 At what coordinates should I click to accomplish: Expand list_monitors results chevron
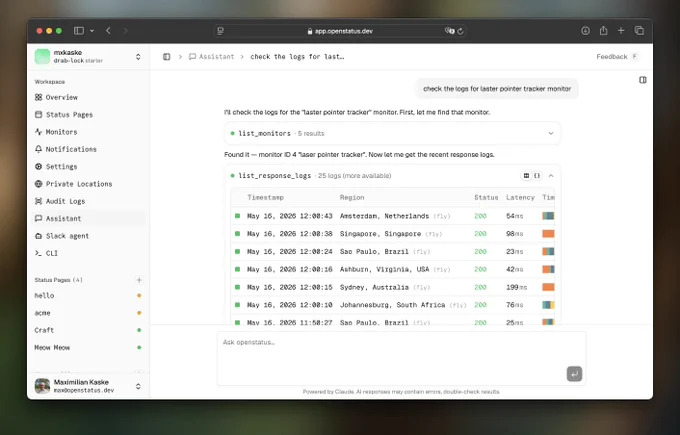tap(551, 134)
